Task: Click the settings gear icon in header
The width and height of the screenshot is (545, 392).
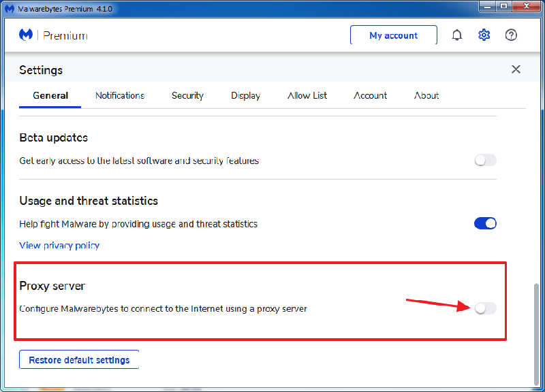Action: point(484,35)
